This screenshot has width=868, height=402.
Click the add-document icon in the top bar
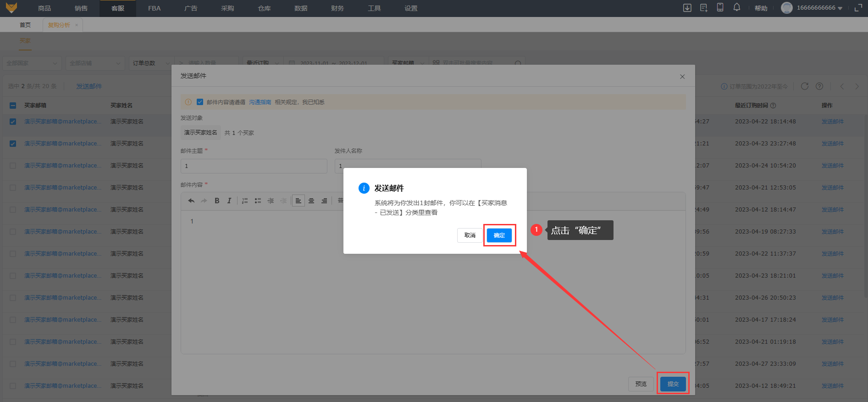click(703, 8)
